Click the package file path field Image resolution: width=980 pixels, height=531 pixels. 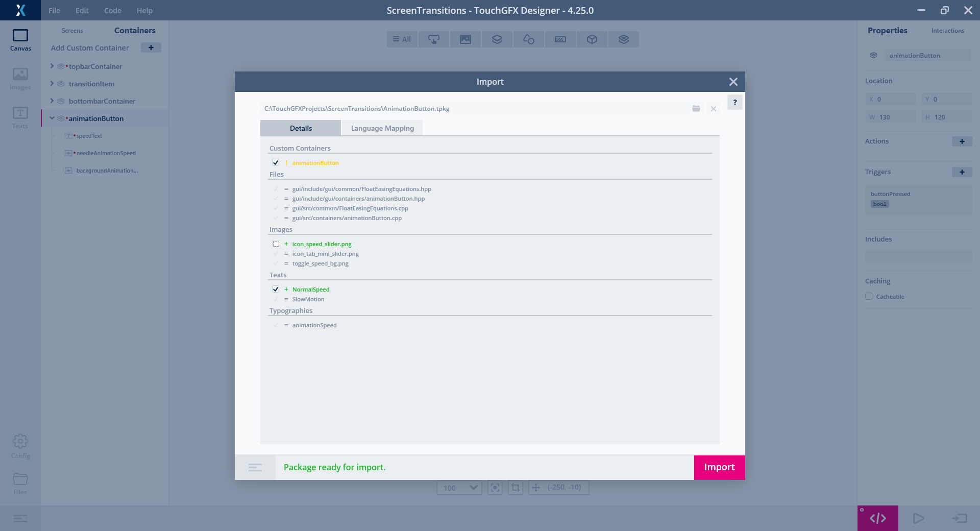(475, 109)
